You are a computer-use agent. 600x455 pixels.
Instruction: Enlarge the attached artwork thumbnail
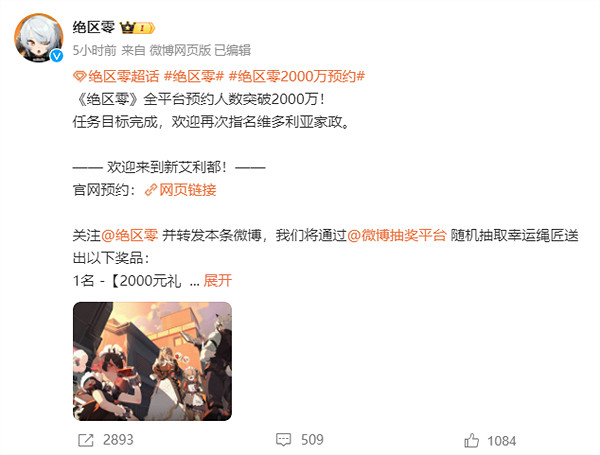(152, 361)
